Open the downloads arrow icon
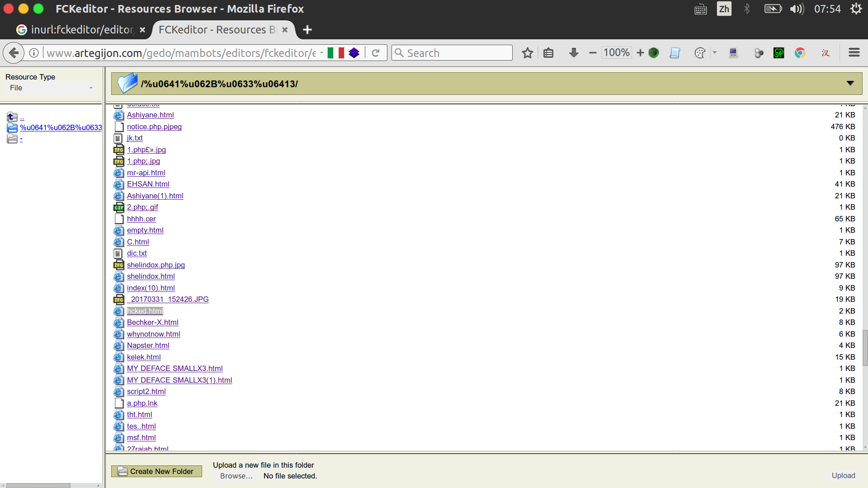Screen dimensions: 868x488 pyautogui.click(x=574, y=53)
